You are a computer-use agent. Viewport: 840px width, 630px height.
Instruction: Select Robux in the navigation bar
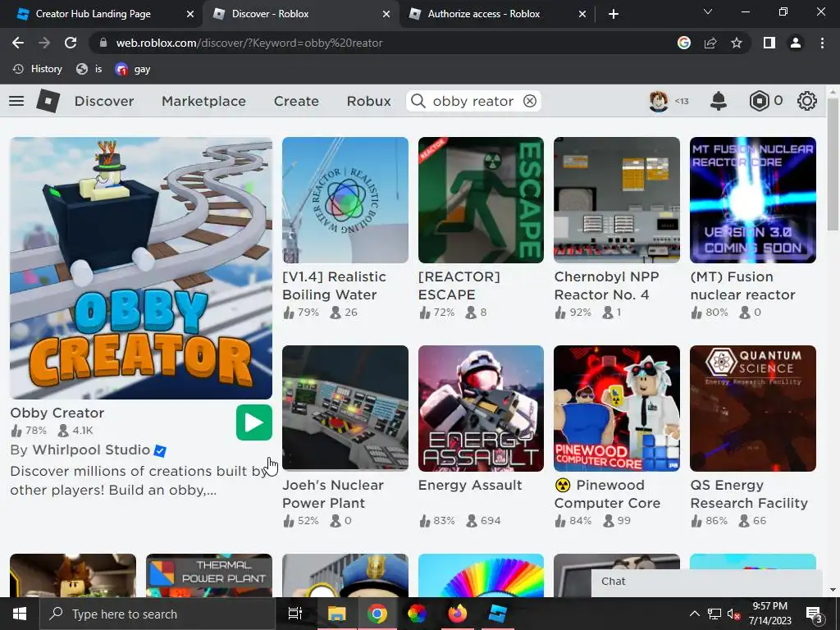pyautogui.click(x=368, y=101)
